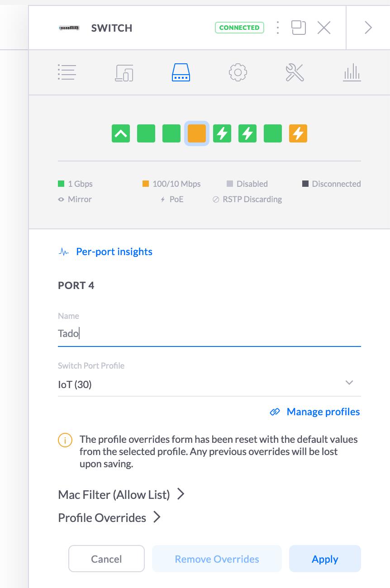The height and width of the screenshot is (588, 390).
Task: Open the tools wrench tab
Action: point(295,72)
